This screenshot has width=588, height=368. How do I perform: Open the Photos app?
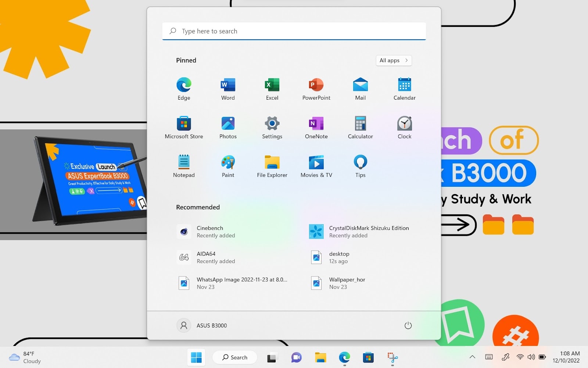click(228, 128)
